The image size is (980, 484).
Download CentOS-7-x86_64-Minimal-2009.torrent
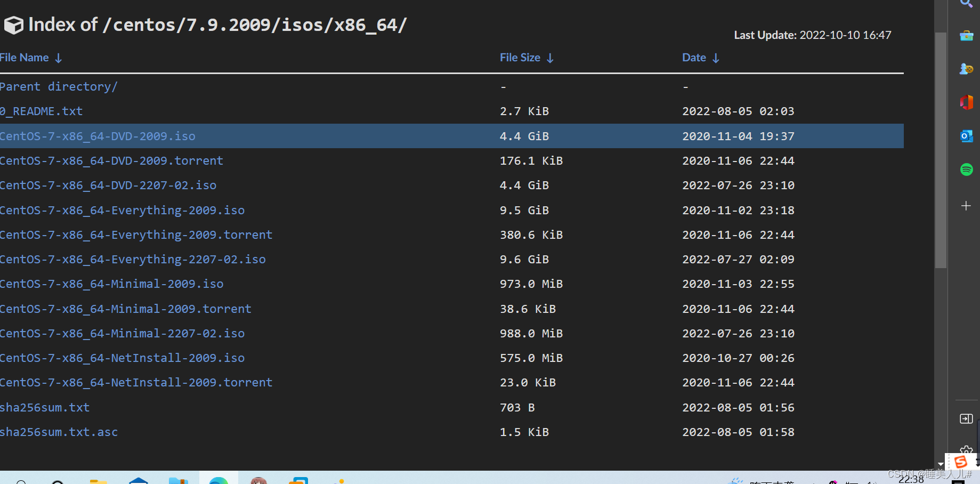126,309
